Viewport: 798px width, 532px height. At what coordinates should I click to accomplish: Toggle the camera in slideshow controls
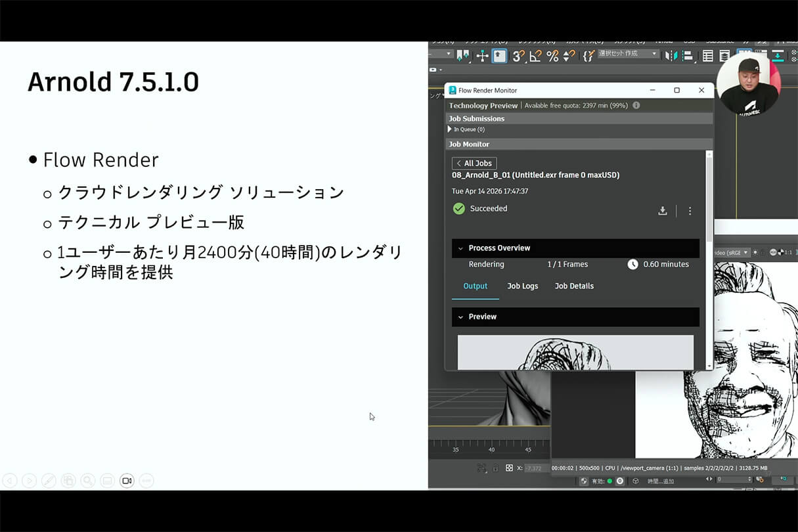[127, 481]
